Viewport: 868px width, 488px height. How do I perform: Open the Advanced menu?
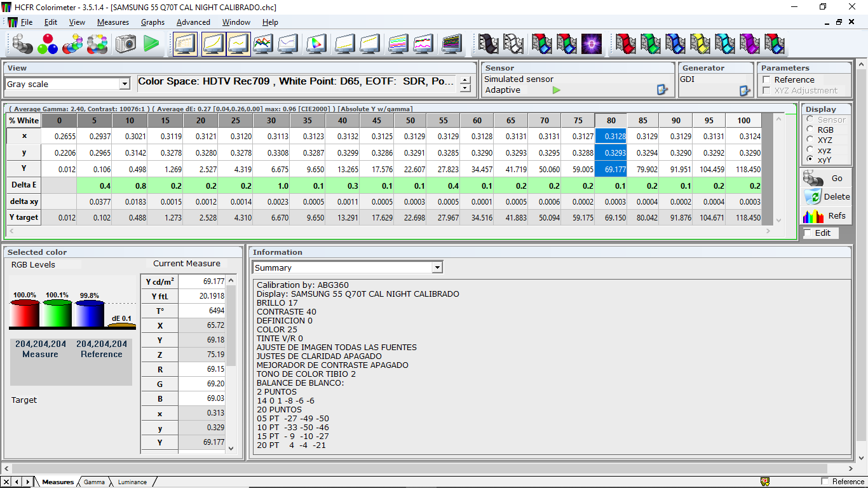click(193, 22)
